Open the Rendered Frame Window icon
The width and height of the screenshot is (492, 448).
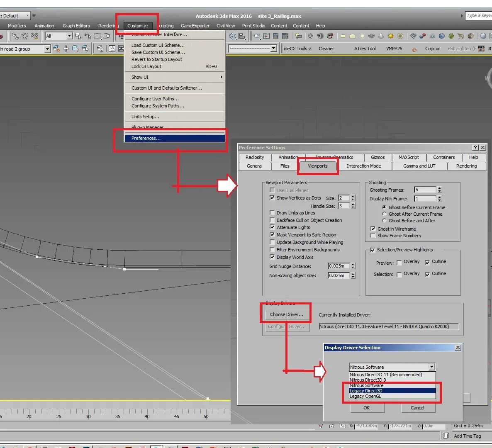[x=266, y=36]
